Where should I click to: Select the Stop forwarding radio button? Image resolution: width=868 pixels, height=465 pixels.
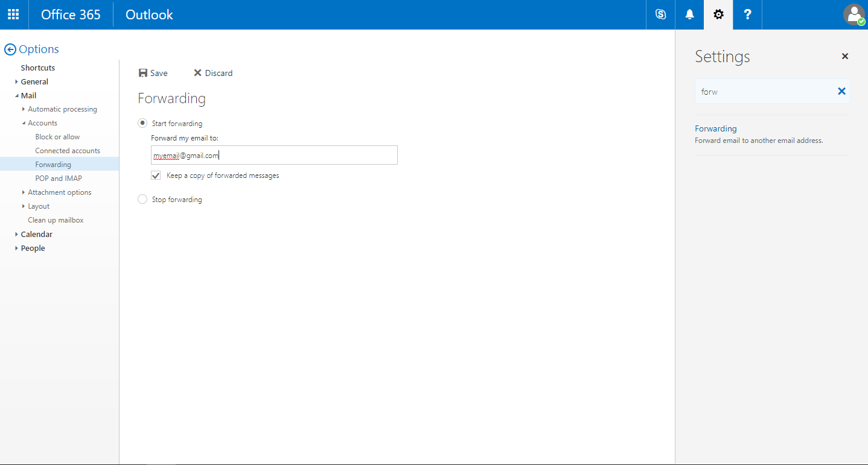click(x=142, y=199)
